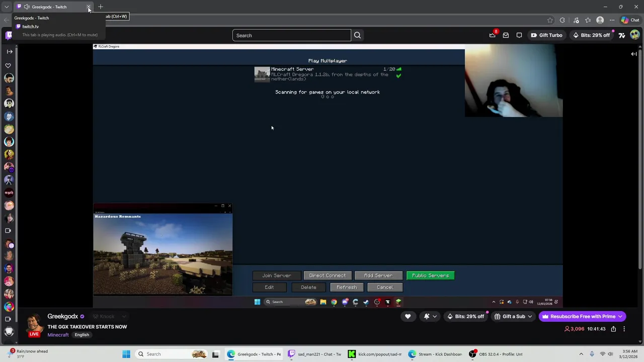Click the Refresh button
Viewport: 644px width, 362px height.
[x=347, y=287]
